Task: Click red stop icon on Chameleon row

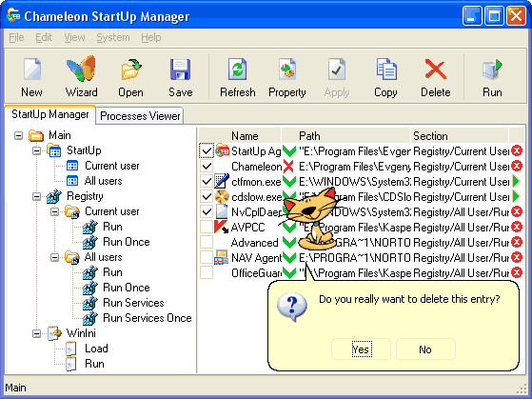Action: [517, 166]
